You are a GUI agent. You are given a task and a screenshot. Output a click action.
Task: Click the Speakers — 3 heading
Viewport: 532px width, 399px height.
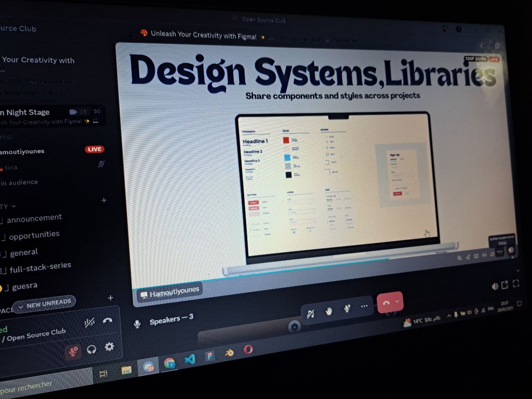[171, 320]
